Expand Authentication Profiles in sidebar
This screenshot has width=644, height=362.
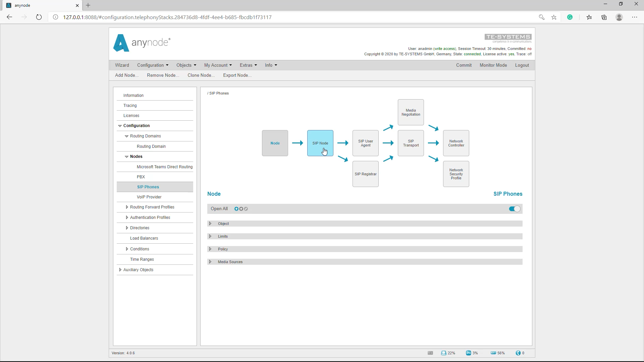(127, 218)
